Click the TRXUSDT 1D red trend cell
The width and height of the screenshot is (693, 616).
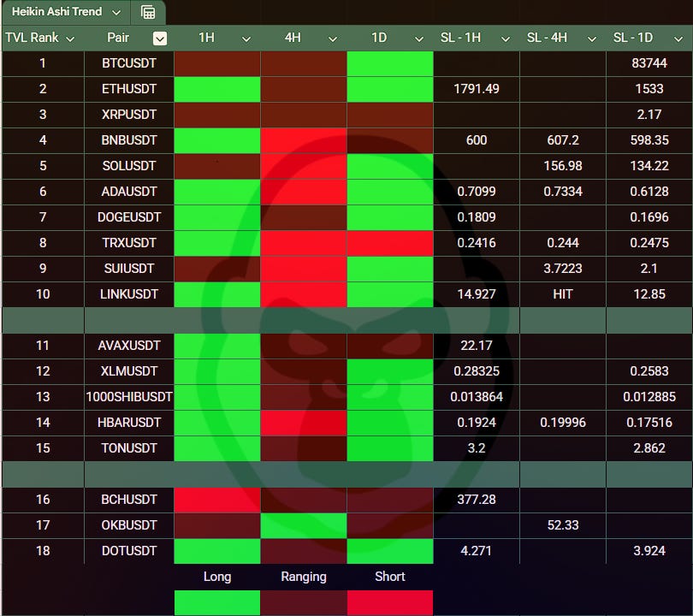[x=390, y=243]
